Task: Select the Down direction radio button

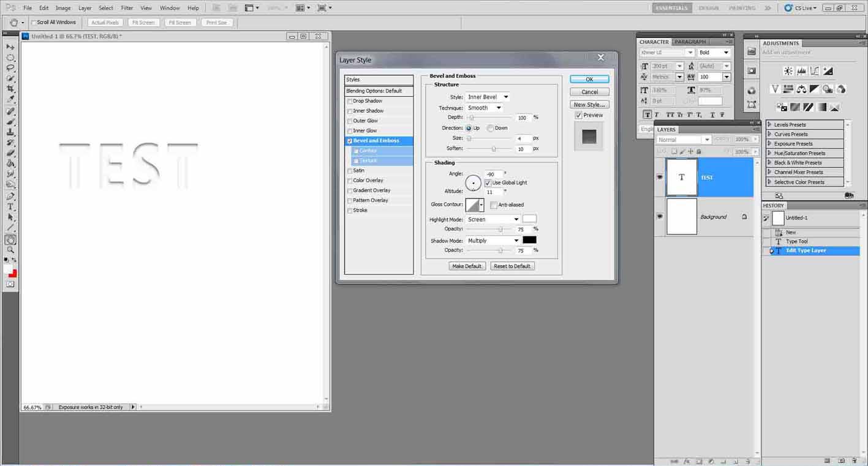Action: click(491, 128)
